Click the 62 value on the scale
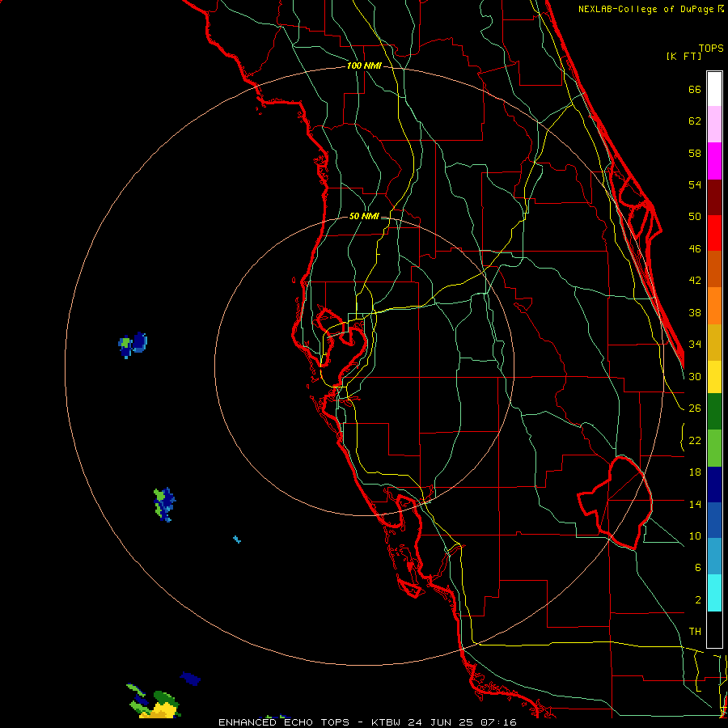This screenshot has height=728, width=728. [695, 121]
